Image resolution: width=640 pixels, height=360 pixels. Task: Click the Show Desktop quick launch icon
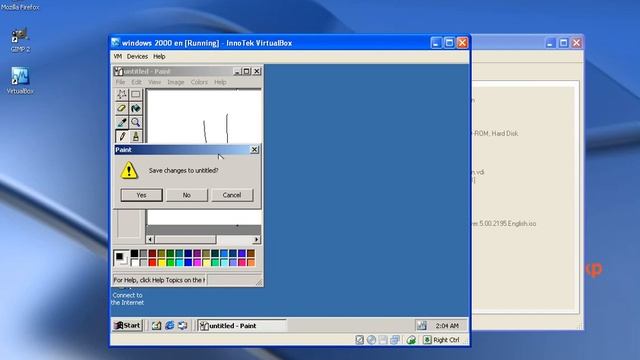[x=156, y=325]
